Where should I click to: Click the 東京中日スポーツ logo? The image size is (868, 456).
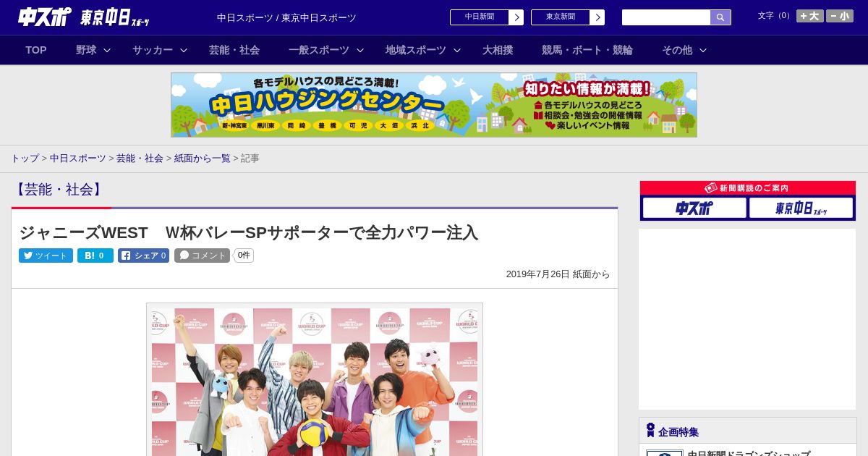click(115, 17)
